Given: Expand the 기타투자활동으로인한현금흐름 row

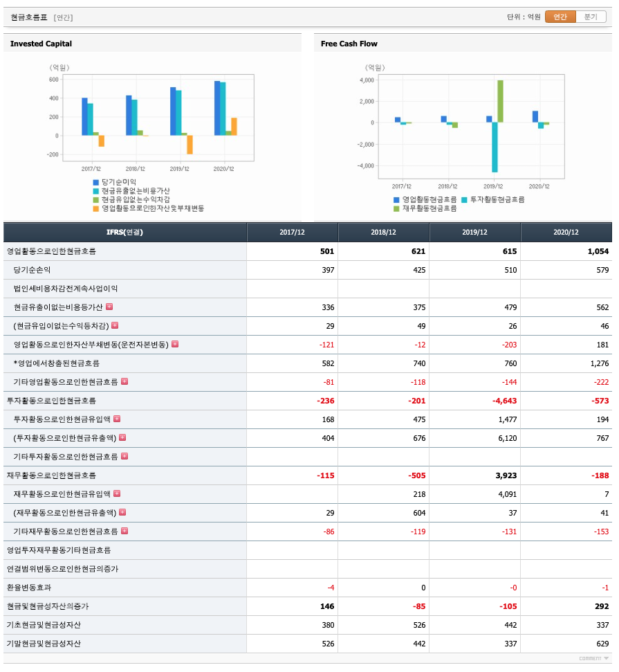Looking at the screenshot, I should [124, 456].
